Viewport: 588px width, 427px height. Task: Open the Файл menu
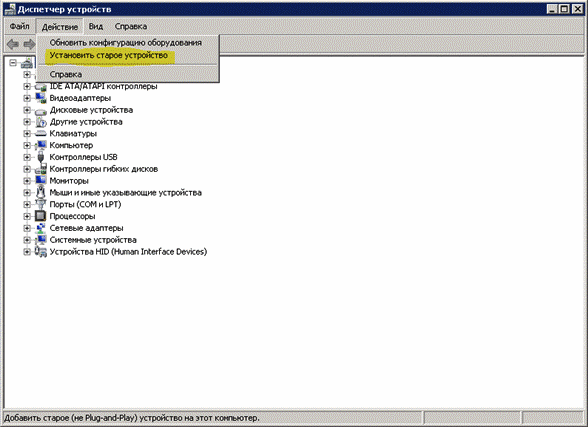coord(20,27)
